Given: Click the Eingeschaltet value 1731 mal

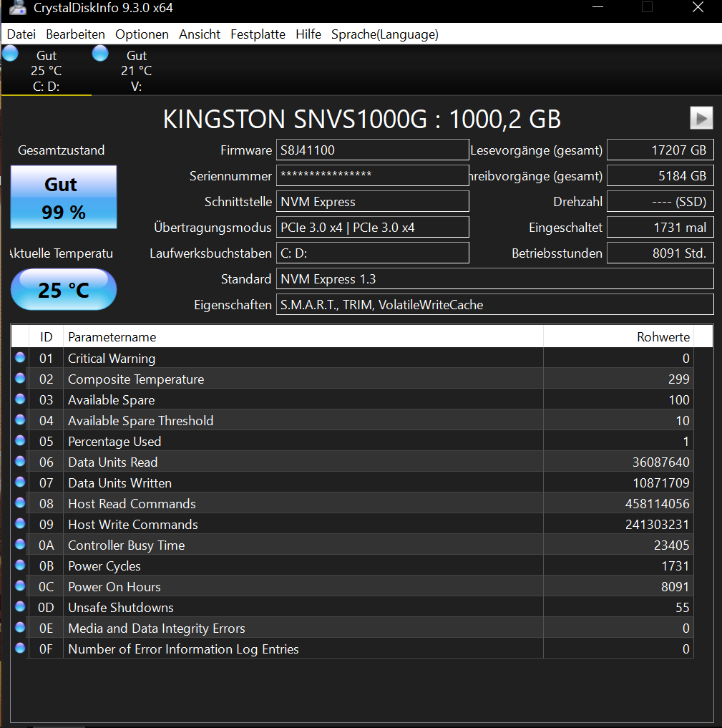Looking at the screenshot, I should pyautogui.click(x=660, y=228).
